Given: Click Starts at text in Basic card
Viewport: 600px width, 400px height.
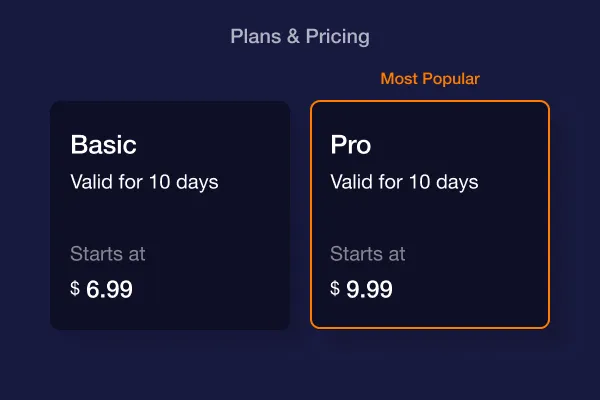Looking at the screenshot, I should pos(108,254).
